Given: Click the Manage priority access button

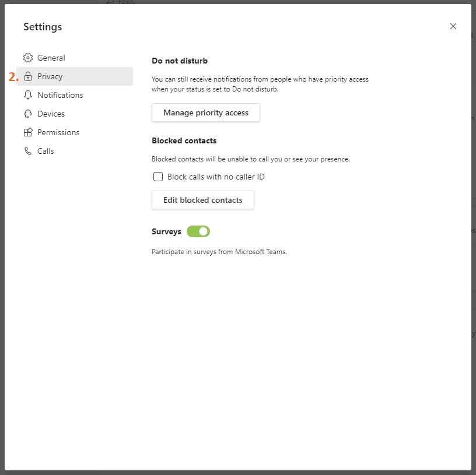Looking at the screenshot, I should pos(205,112).
